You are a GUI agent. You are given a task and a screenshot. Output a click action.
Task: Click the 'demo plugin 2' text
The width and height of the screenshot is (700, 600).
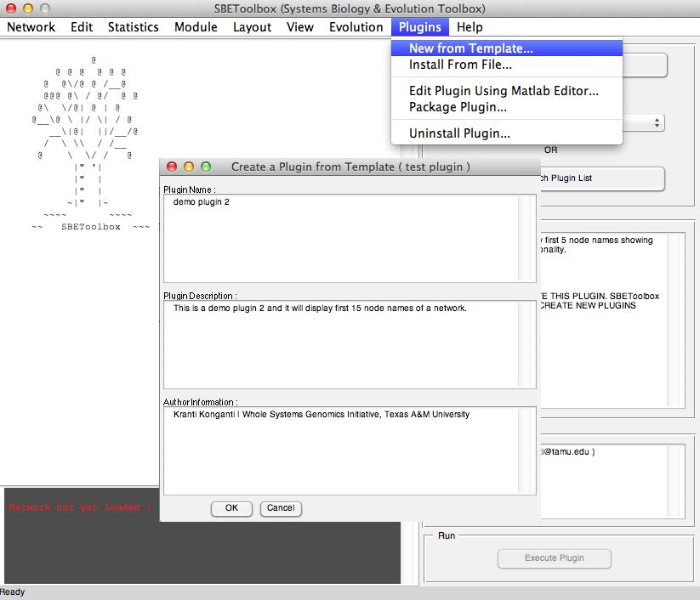(x=202, y=202)
